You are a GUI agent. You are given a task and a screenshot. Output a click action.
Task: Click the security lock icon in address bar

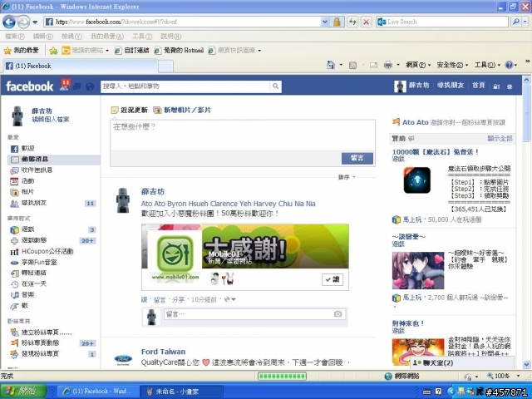pyautogui.click(x=337, y=22)
